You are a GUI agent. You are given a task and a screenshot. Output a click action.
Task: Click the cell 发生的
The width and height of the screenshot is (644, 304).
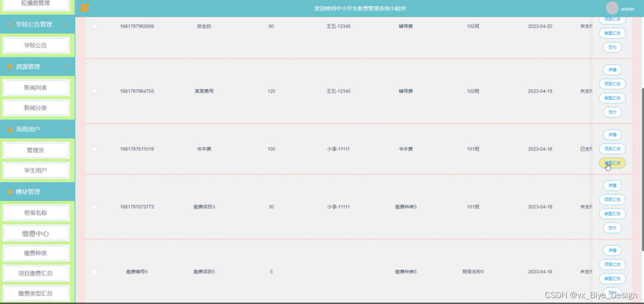tap(204, 26)
